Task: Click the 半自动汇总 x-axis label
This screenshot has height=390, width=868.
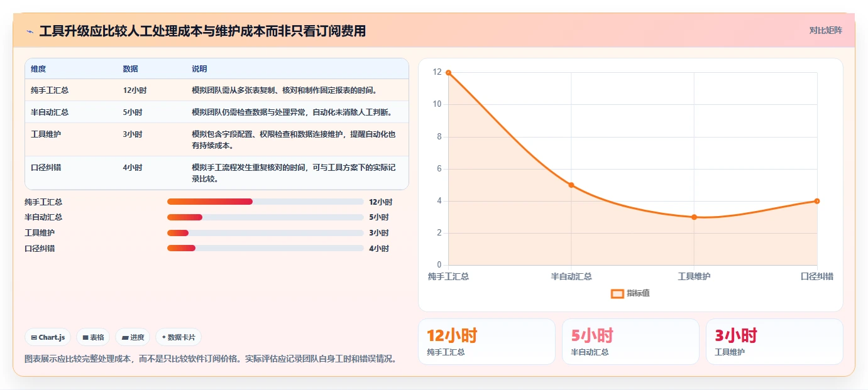Action: coord(571,276)
